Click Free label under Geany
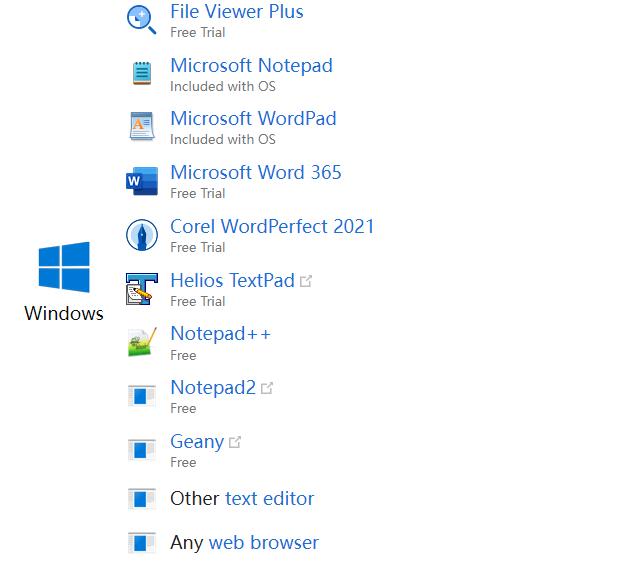626x564 pixels. click(183, 462)
